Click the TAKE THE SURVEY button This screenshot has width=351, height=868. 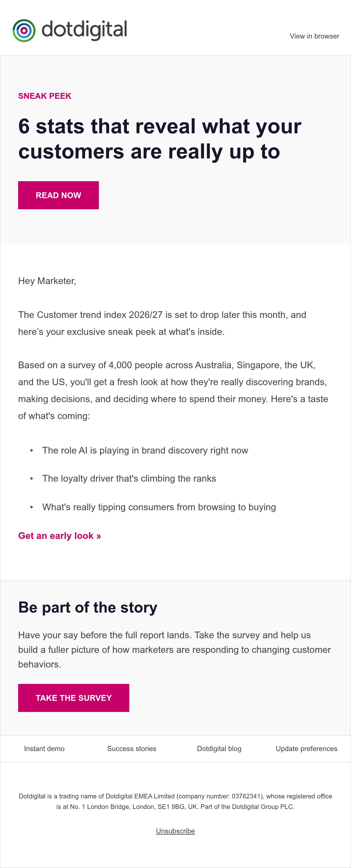[x=73, y=698]
